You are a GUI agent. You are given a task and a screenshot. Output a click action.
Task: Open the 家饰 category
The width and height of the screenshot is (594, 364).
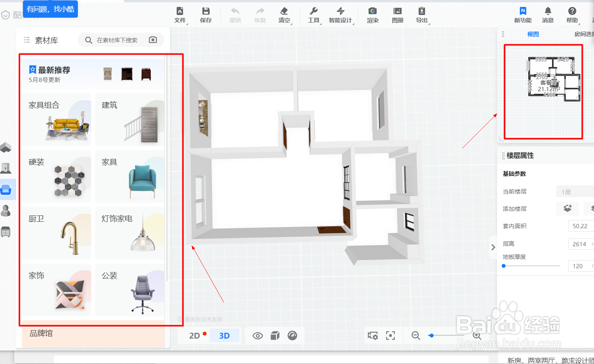click(57, 290)
